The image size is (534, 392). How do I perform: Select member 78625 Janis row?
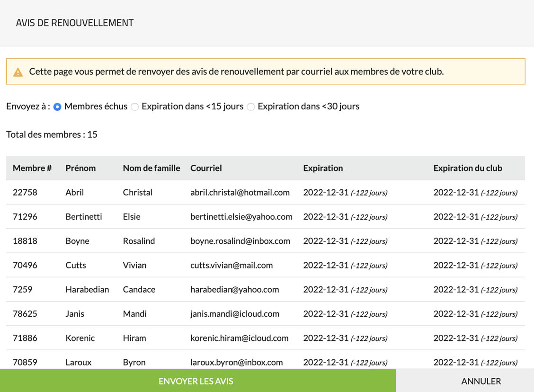25,314
